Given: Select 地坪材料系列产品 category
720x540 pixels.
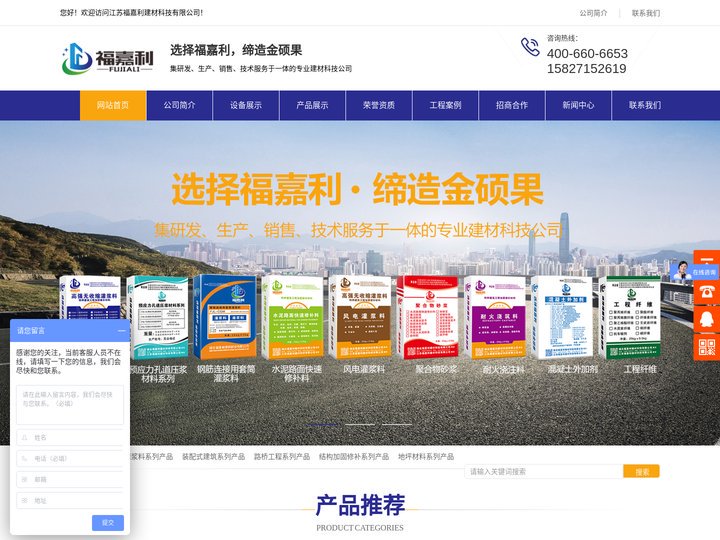Looking at the screenshot, I should (426, 456).
